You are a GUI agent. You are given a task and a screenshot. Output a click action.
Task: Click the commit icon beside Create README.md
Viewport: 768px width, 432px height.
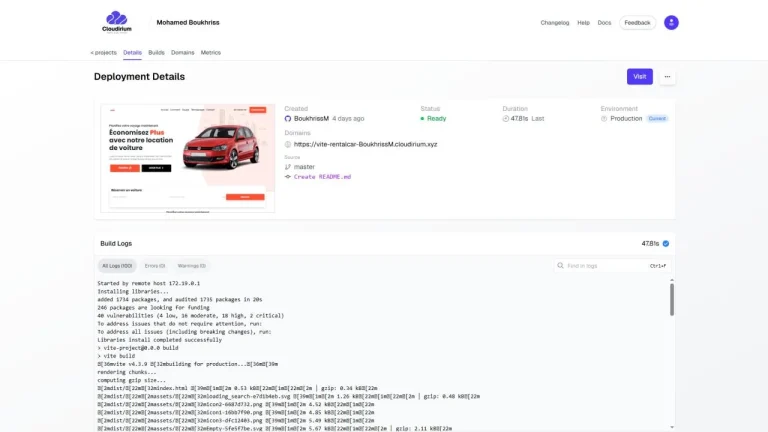tap(288, 177)
